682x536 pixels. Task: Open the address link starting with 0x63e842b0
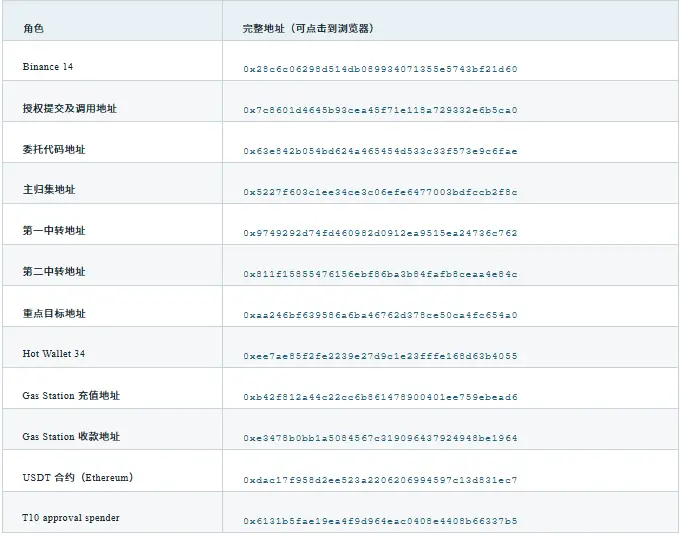click(x=380, y=151)
